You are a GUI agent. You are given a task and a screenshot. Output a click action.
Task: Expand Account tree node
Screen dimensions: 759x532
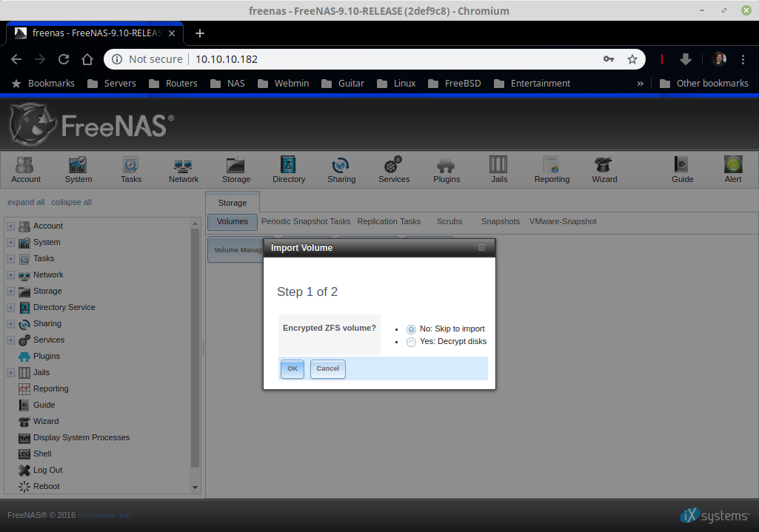10,226
